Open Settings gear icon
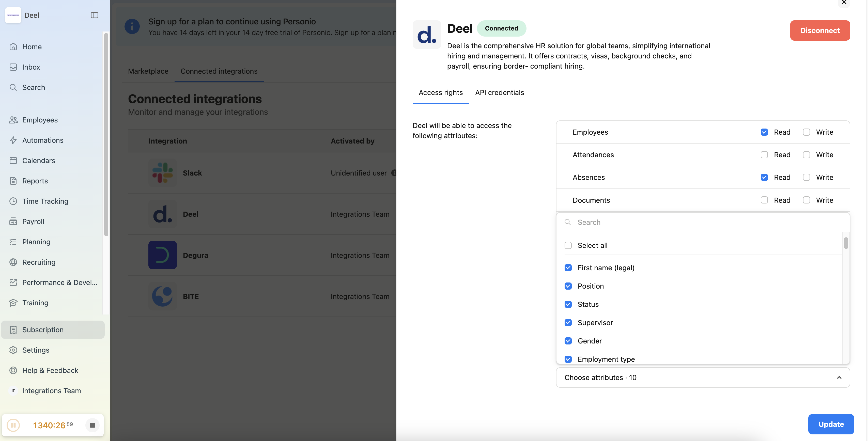The width and height of the screenshot is (868, 441). coord(13,350)
